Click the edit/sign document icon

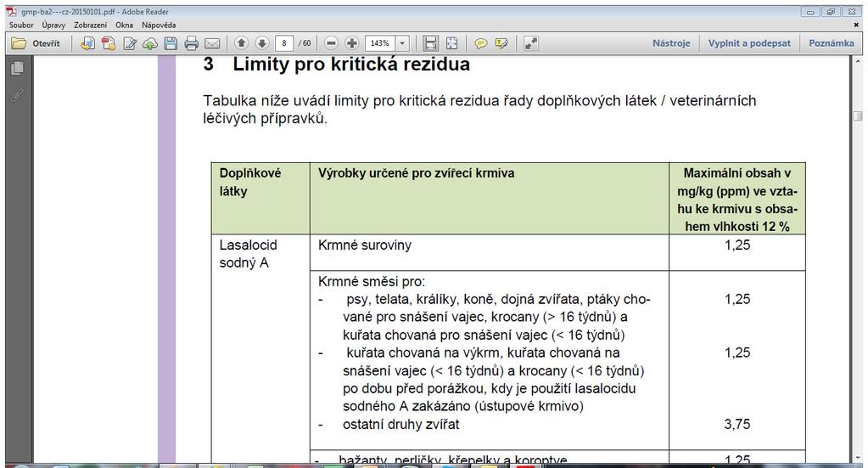[x=130, y=43]
